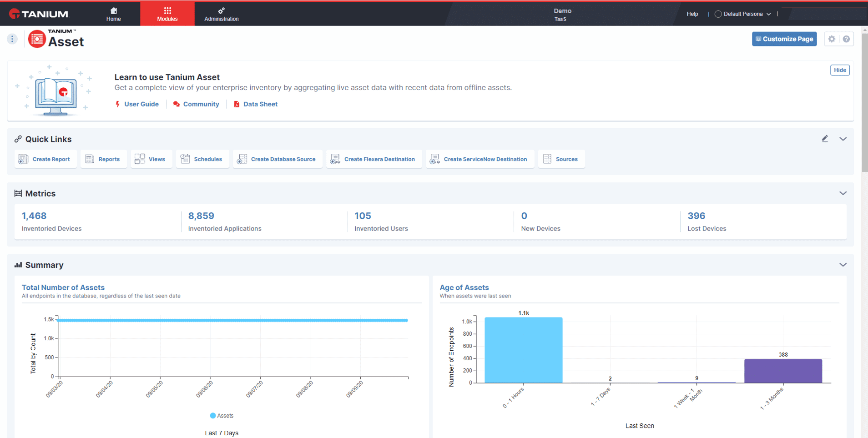
Task: Click the Help menu item
Action: 692,14
